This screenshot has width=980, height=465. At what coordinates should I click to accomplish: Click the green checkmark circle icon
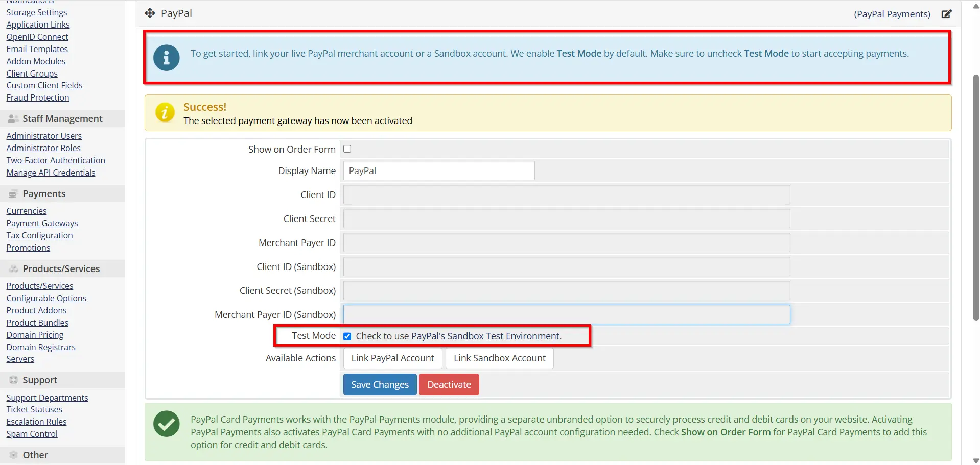(167, 424)
